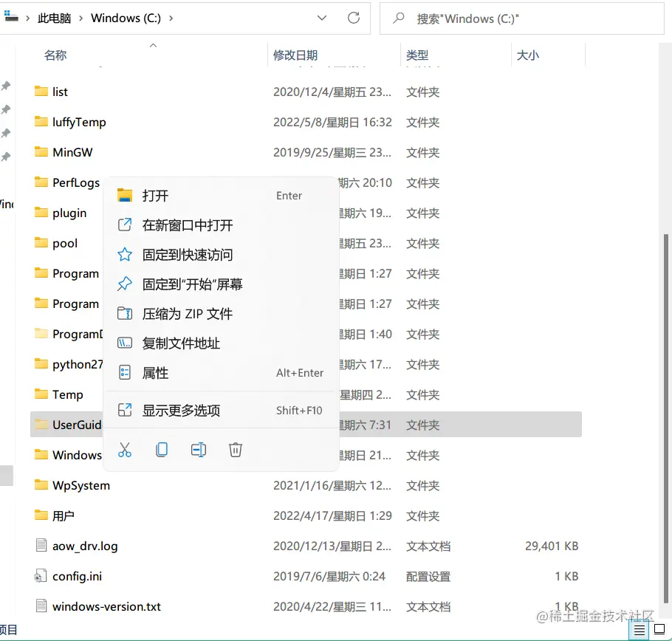Click the aow_drv.log file icon

click(x=41, y=546)
